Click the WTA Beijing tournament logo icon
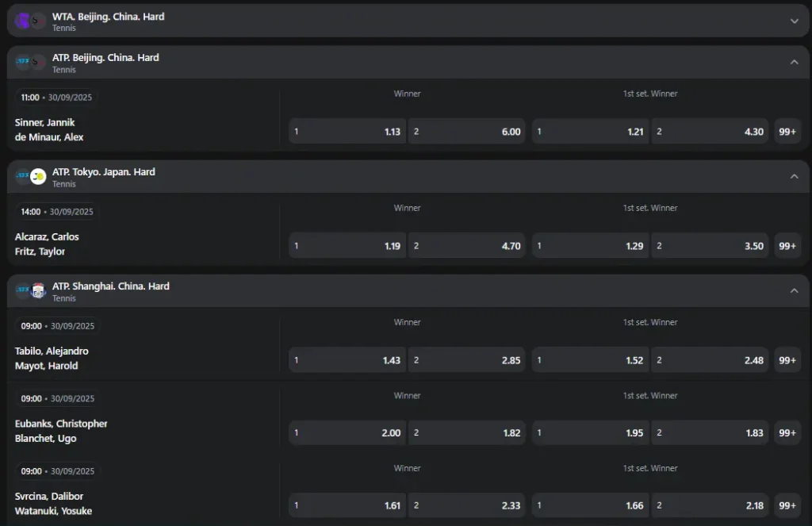Screen dimensions: 812x526 (x=30, y=21)
